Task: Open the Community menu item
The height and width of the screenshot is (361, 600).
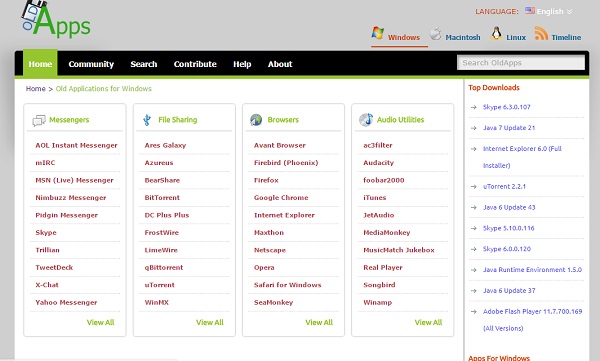Action: (91, 64)
